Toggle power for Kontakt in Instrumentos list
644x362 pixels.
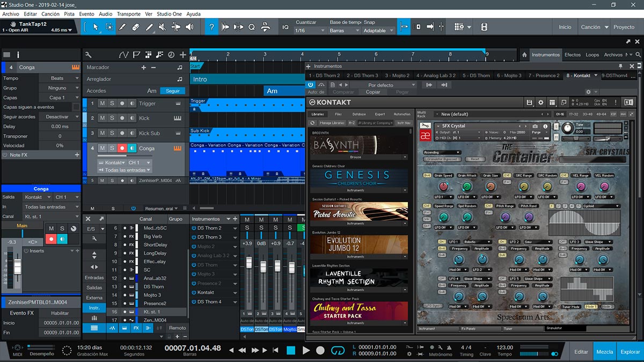tap(194, 292)
